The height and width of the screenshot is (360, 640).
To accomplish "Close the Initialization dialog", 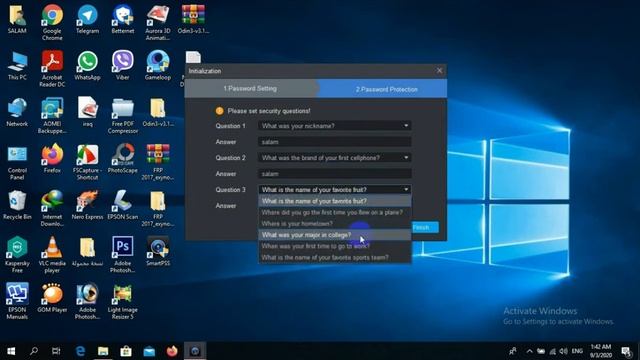I will [439, 71].
